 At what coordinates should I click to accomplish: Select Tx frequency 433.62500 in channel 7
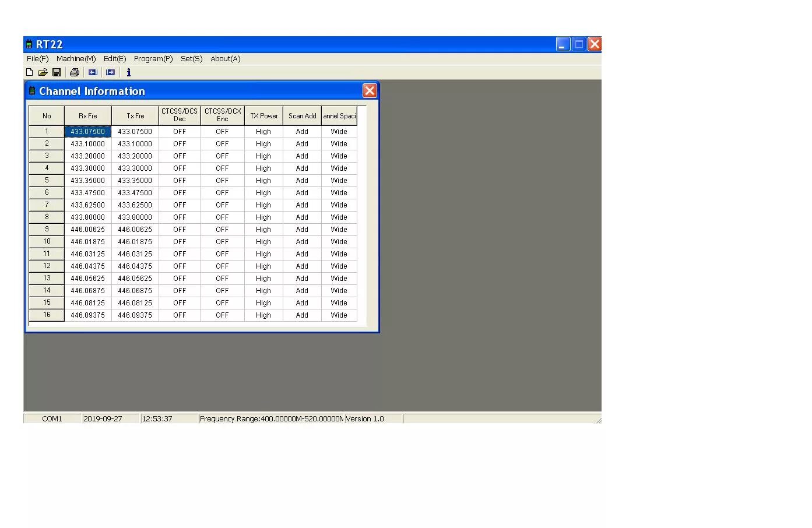coord(135,205)
